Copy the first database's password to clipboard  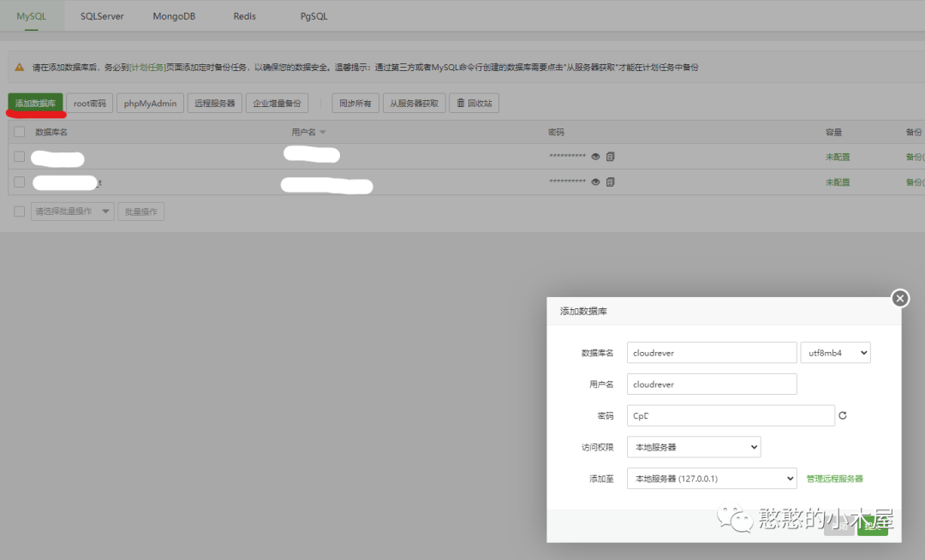point(610,156)
